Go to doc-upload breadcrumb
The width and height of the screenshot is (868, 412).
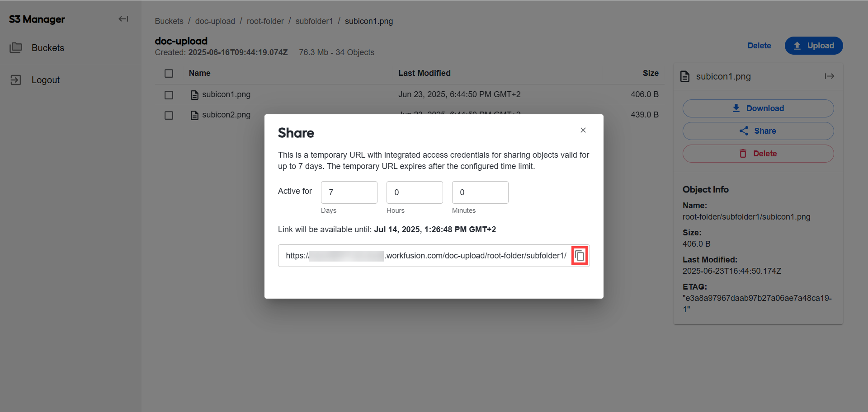[215, 21]
